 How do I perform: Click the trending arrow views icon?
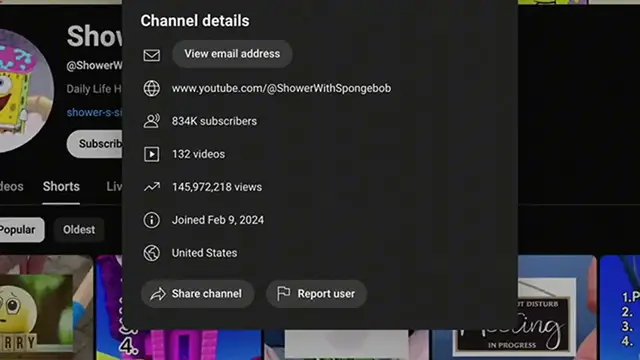pyautogui.click(x=151, y=187)
